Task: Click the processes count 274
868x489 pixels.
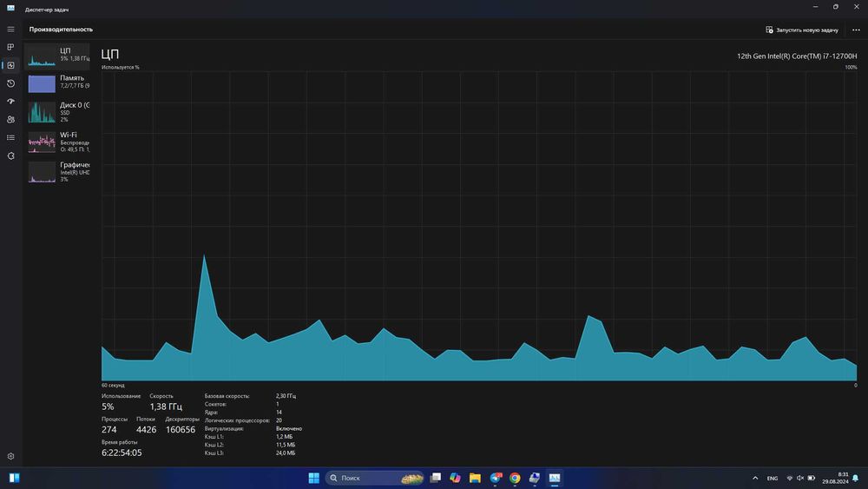Action: tap(109, 430)
